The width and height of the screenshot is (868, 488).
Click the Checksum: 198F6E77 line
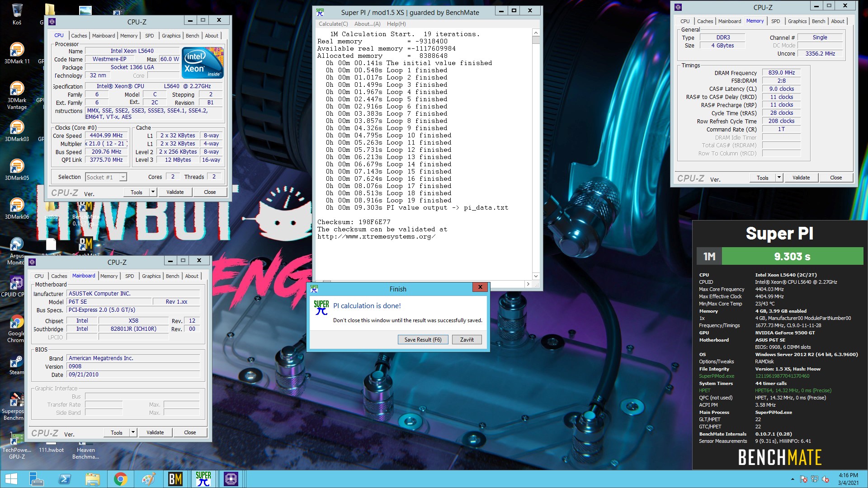point(354,222)
